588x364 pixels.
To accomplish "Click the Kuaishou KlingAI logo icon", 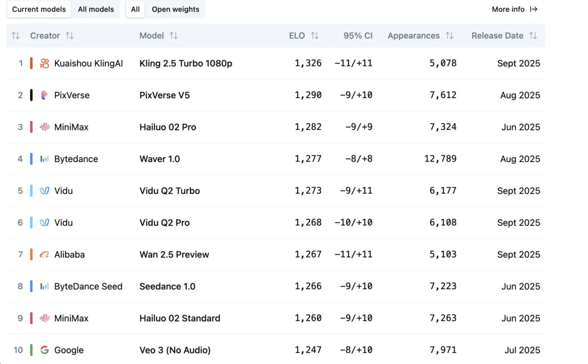I will 44,63.
